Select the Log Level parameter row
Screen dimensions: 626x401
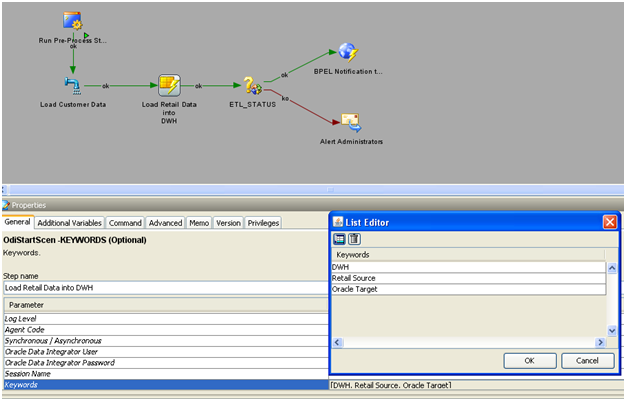166,319
